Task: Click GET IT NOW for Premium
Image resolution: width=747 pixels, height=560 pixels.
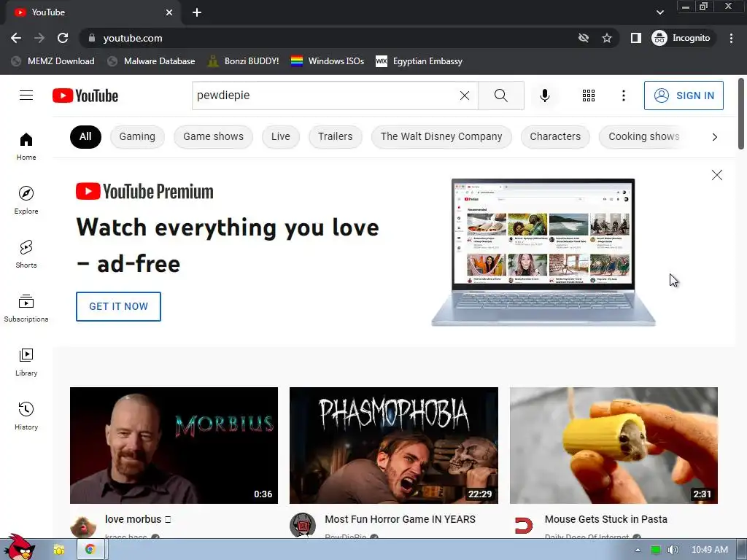Action: tap(118, 307)
